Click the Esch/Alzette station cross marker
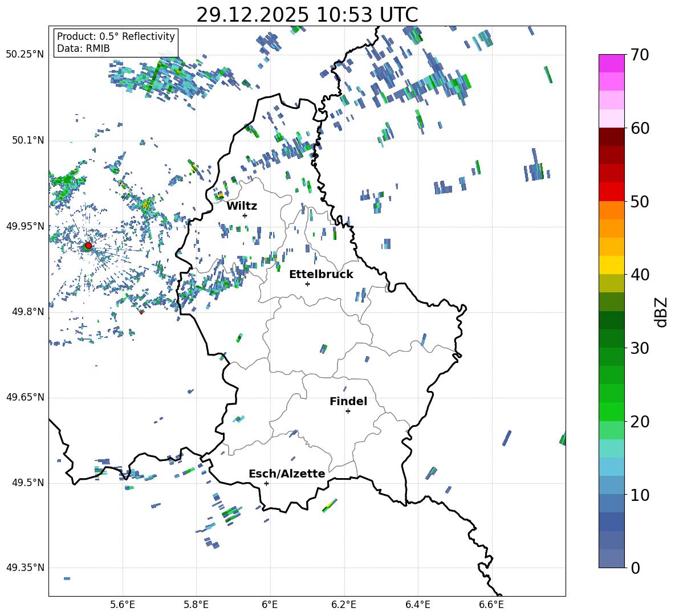 click(266, 483)
